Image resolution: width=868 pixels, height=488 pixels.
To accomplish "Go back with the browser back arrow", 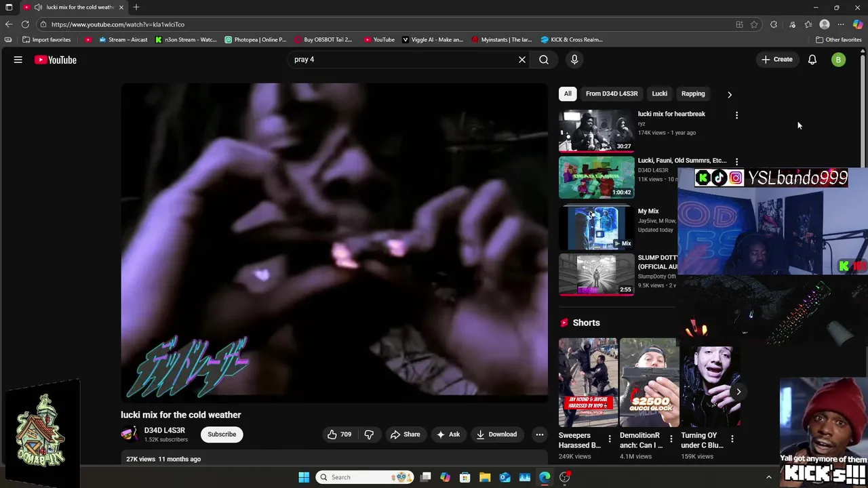I will 9,24.
